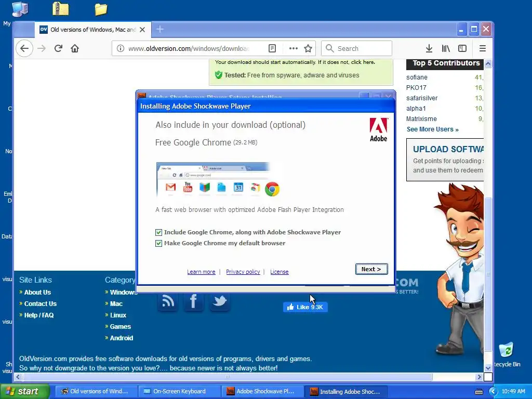This screenshot has width=532, height=399.
Task: Open the Android category link
Action: click(121, 338)
